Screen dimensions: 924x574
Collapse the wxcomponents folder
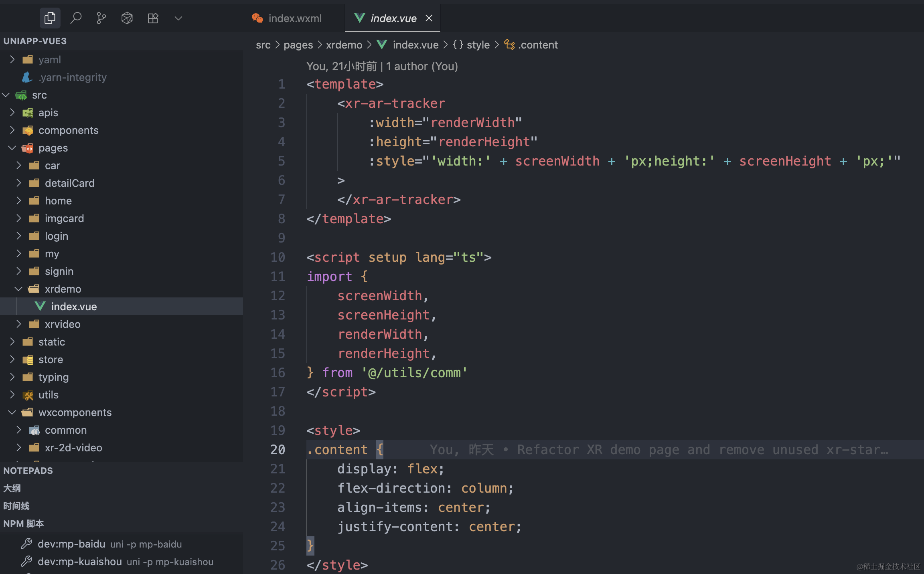pyautogui.click(x=75, y=412)
